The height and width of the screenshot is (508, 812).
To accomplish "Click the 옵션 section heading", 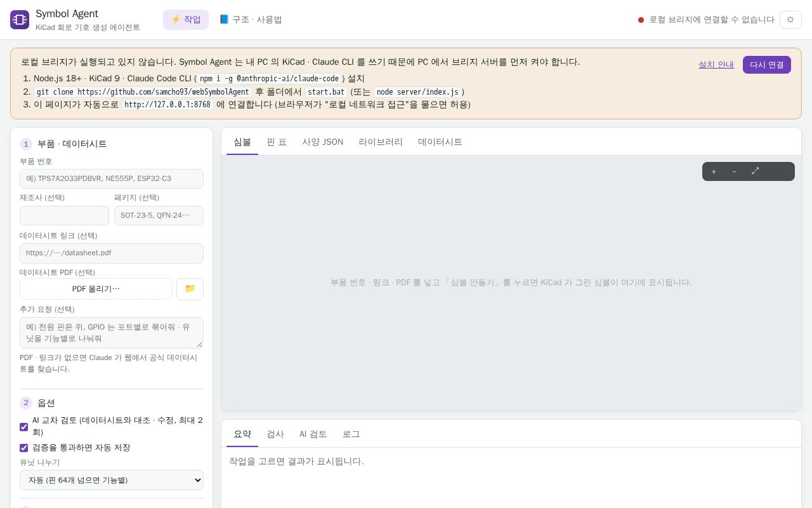I will 46,403.
